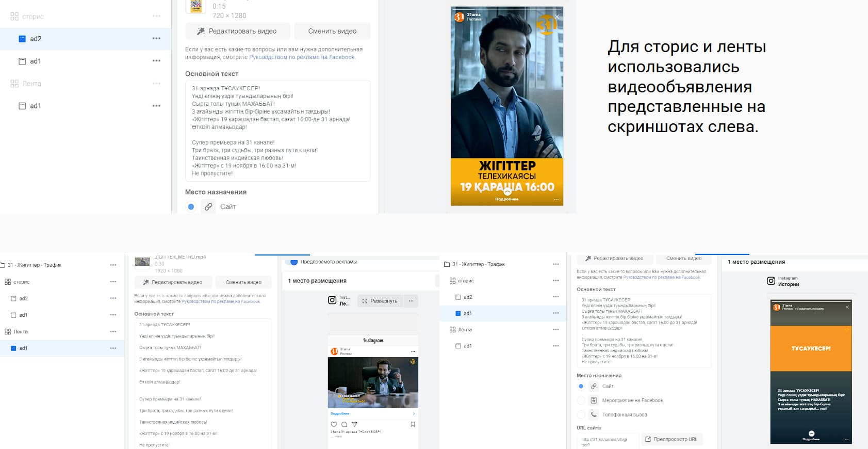Click Редактировать видео button in top screenshot
Image resolution: width=868 pixels, height=449 pixels.
pyautogui.click(x=237, y=31)
